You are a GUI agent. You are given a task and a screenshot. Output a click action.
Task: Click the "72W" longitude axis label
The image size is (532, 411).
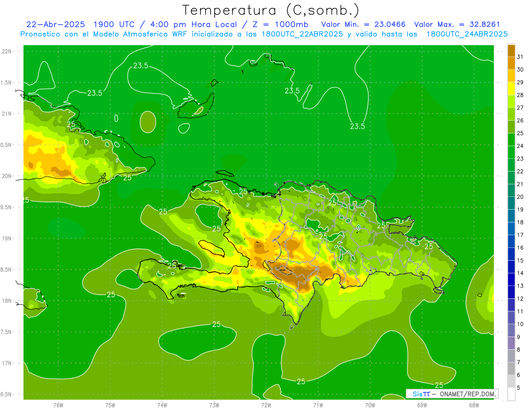(266, 405)
